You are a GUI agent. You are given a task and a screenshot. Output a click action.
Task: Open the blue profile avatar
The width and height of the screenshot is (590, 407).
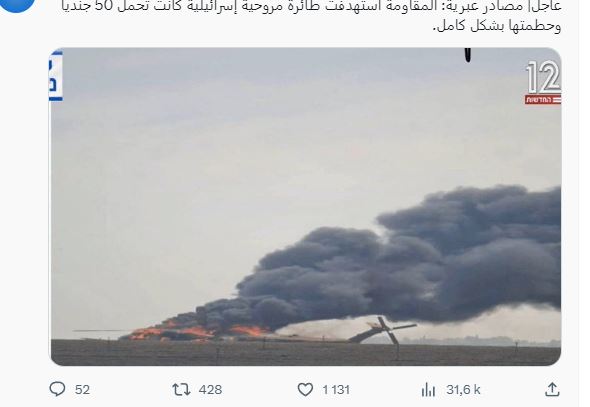pos(16,5)
